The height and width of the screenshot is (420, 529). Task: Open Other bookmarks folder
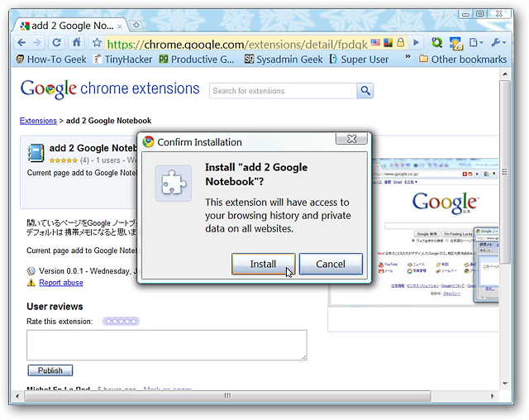(x=463, y=60)
